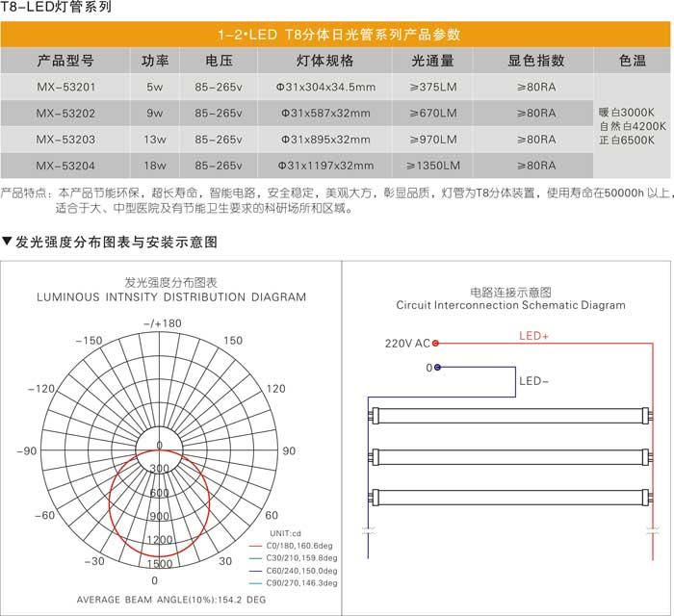Click the MX-53201 model cell

click(65, 87)
